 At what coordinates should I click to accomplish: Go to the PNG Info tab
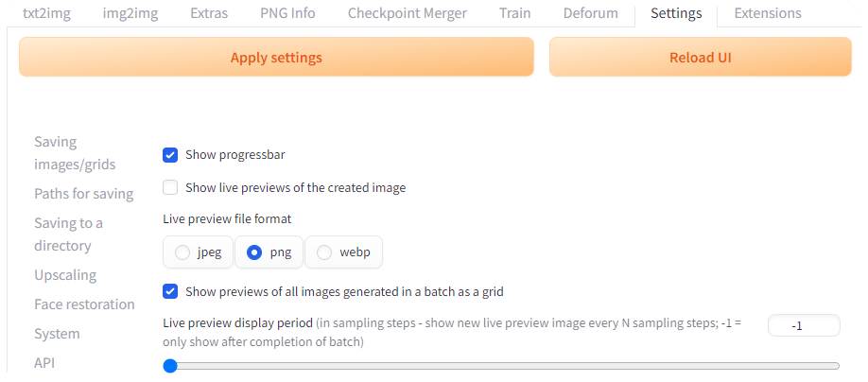[287, 13]
